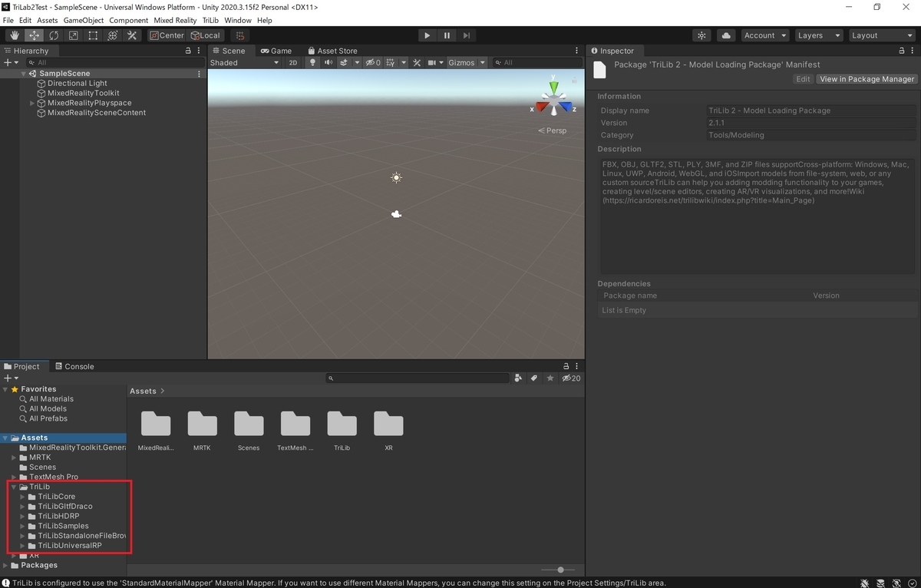921x588 pixels.
Task: Click the Pause button
Action: click(x=447, y=35)
